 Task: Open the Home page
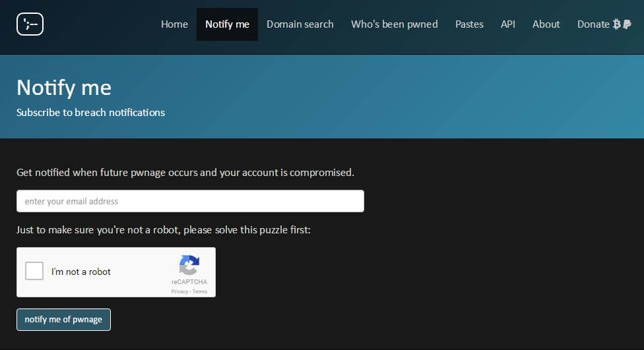[x=175, y=24]
